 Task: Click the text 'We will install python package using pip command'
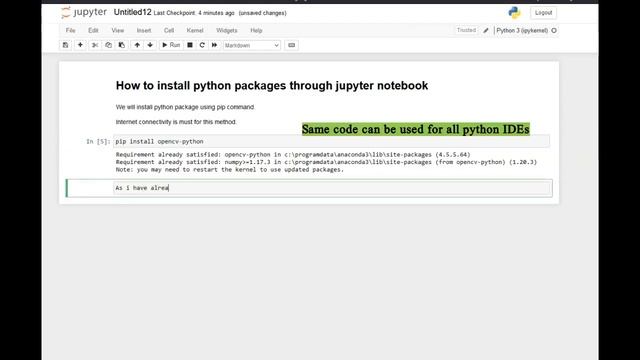pos(185,107)
